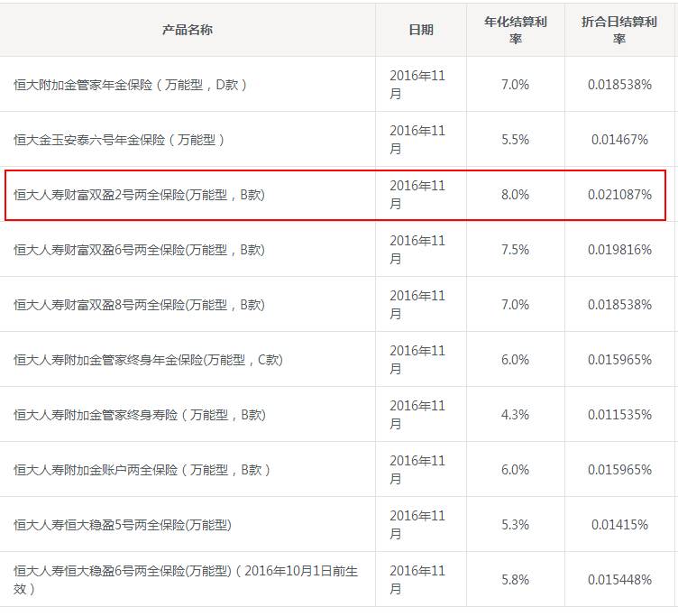Click the date in the 财富双盈6号 row

(x=417, y=250)
